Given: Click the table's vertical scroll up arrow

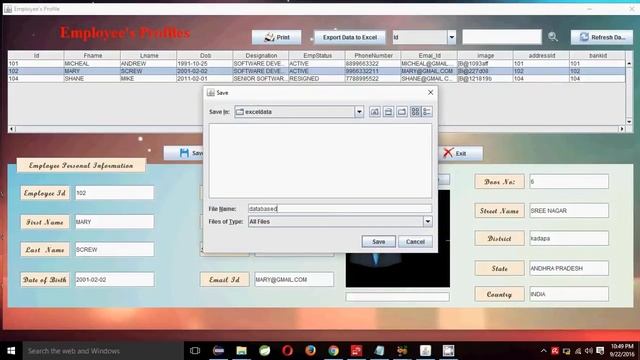Looking at the screenshot, I should (629, 63).
